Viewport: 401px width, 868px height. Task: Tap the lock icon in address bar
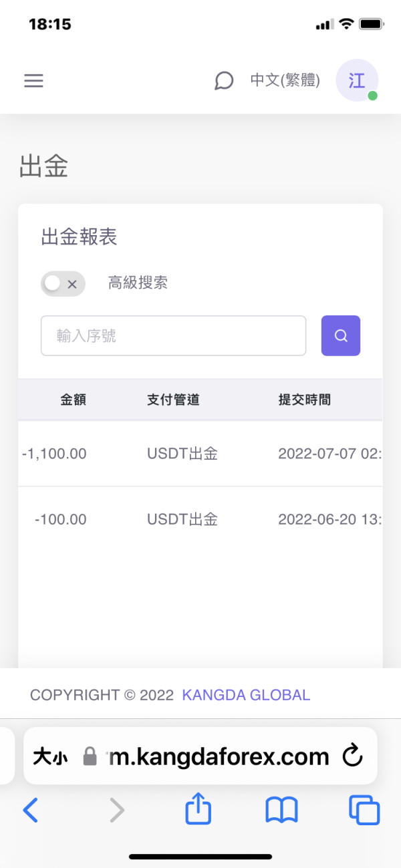tap(90, 756)
